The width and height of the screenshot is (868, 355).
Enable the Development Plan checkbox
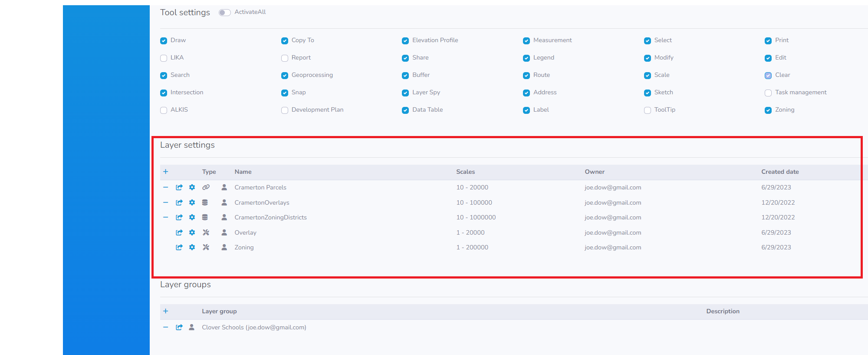[285, 110]
